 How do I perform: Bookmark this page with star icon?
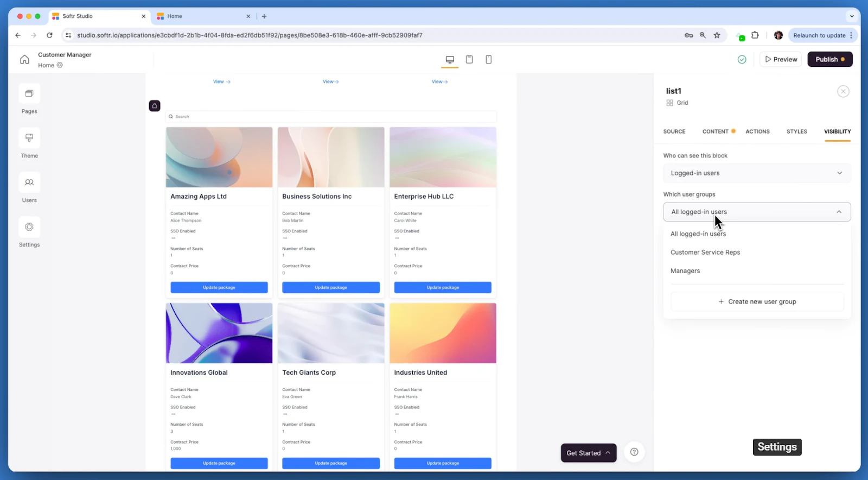point(717,35)
